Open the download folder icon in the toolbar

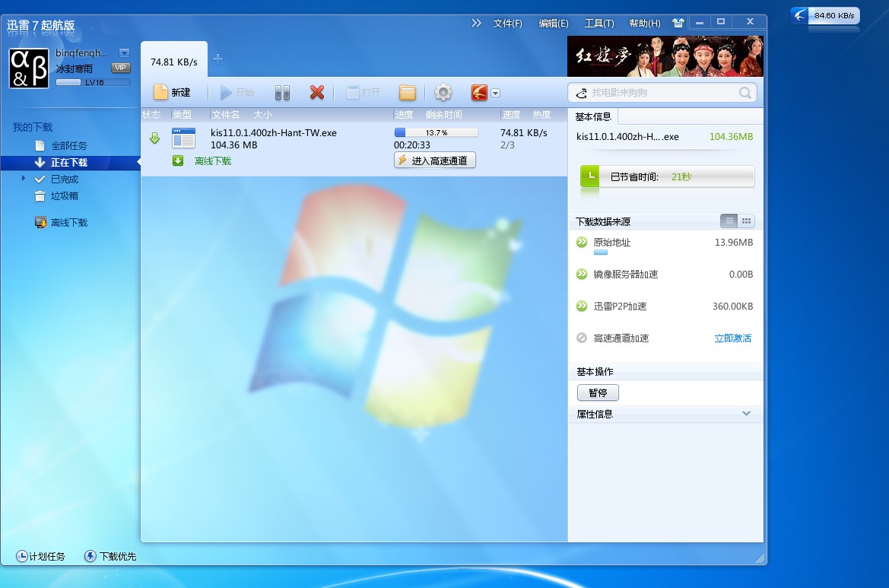click(407, 93)
